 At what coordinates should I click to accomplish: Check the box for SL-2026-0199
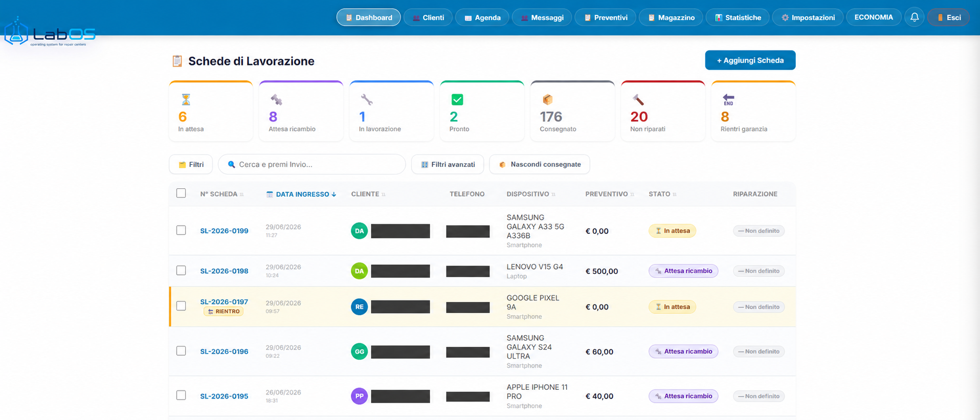[181, 230]
